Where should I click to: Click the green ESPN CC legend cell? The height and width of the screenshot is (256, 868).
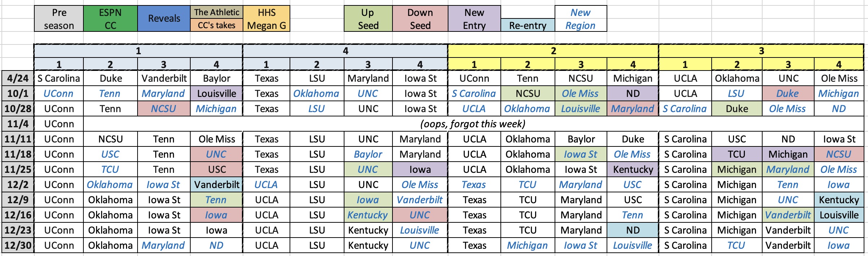coord(110,19)
